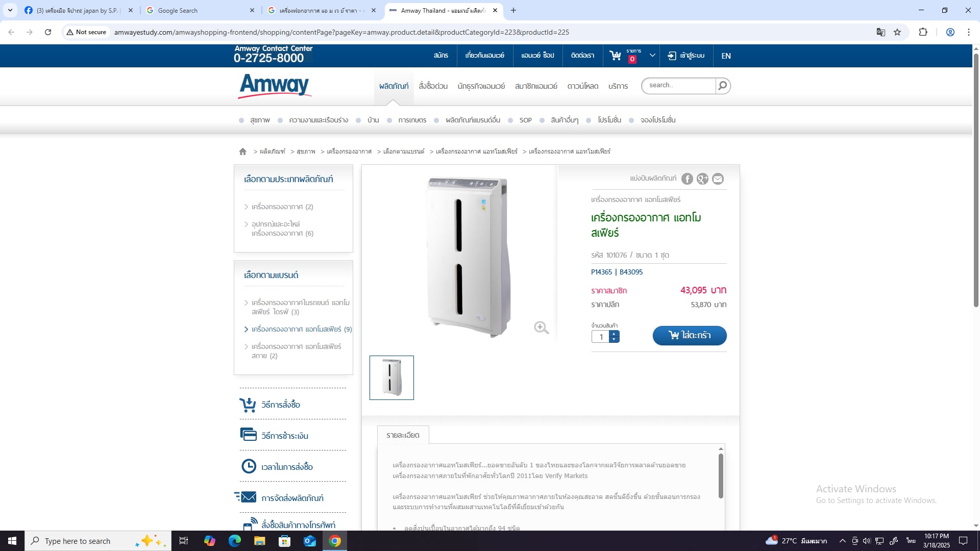Show hidden system tray icons

click(x=843, y=541)
